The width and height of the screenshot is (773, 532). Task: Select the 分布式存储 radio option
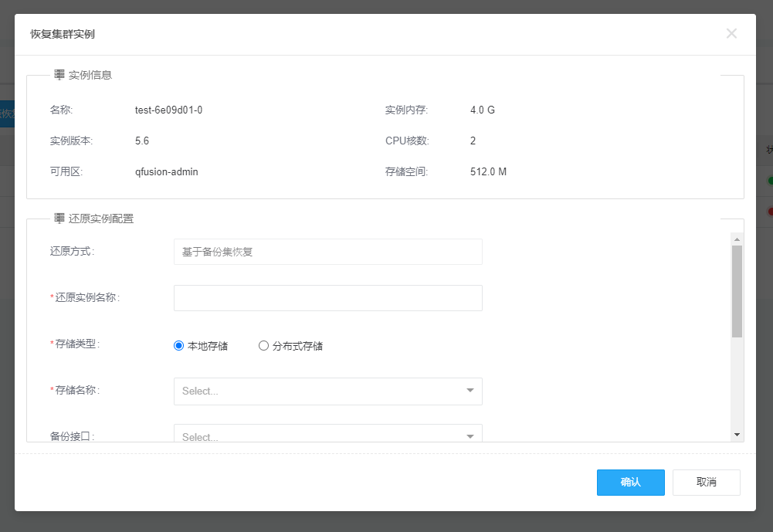pos(264,346)
